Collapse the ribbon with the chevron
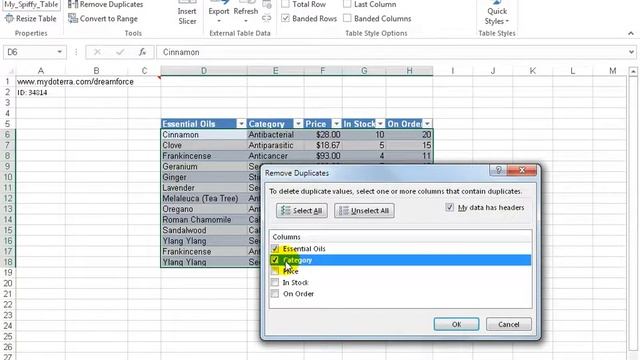640x360 pixels. tap(631, 33)
